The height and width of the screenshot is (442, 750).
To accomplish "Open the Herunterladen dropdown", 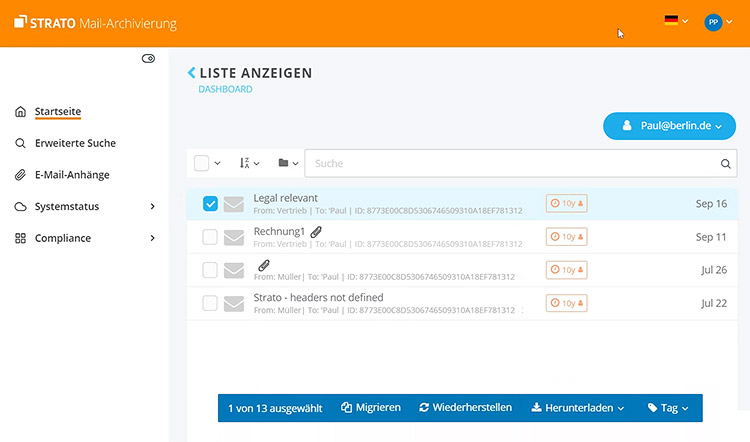I will coord(578,408).
